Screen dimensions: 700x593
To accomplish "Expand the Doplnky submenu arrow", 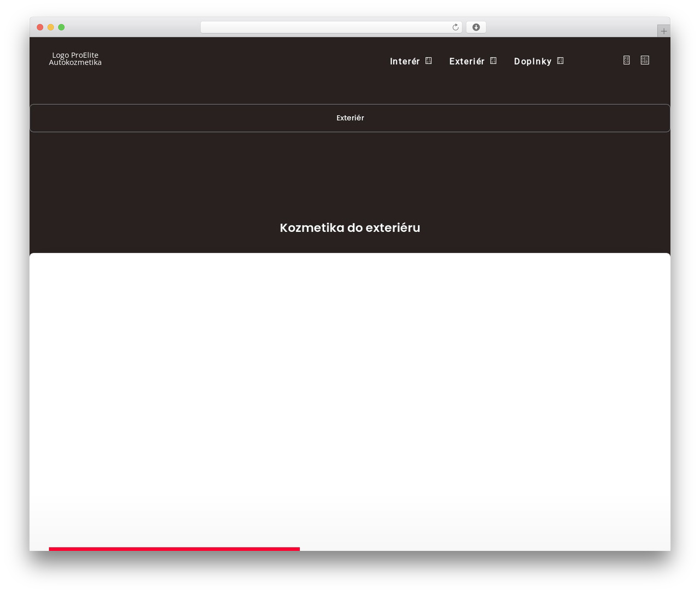I will 560,61.
